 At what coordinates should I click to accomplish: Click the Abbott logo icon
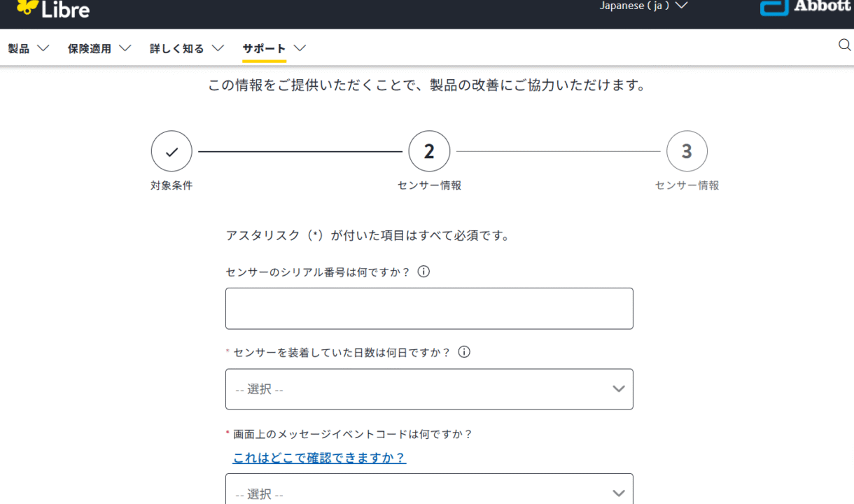(774, 7)
